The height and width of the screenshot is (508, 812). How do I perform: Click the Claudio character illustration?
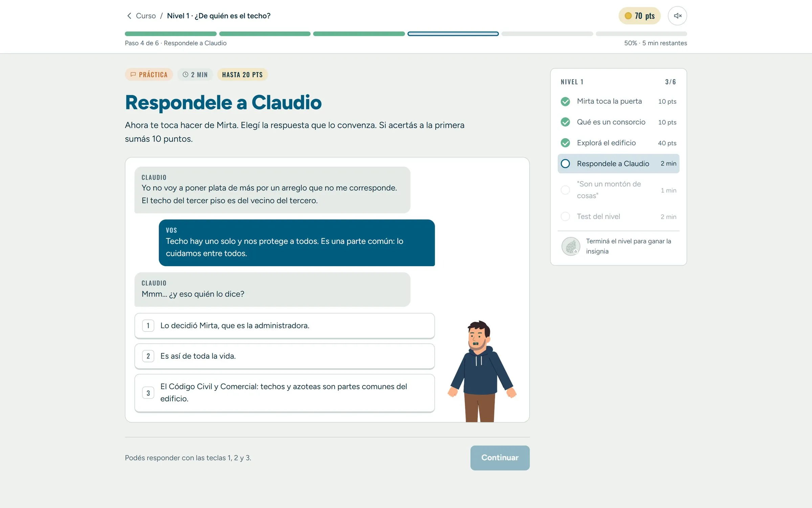coord(482,371)
